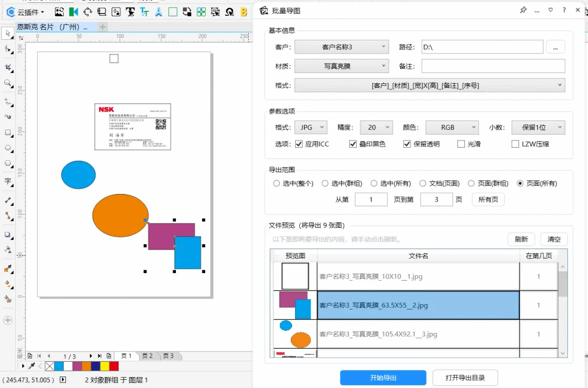This screenshot has width=588, height=388.
Task: Select the Freehand curve tool
Action: pos(8,101)
